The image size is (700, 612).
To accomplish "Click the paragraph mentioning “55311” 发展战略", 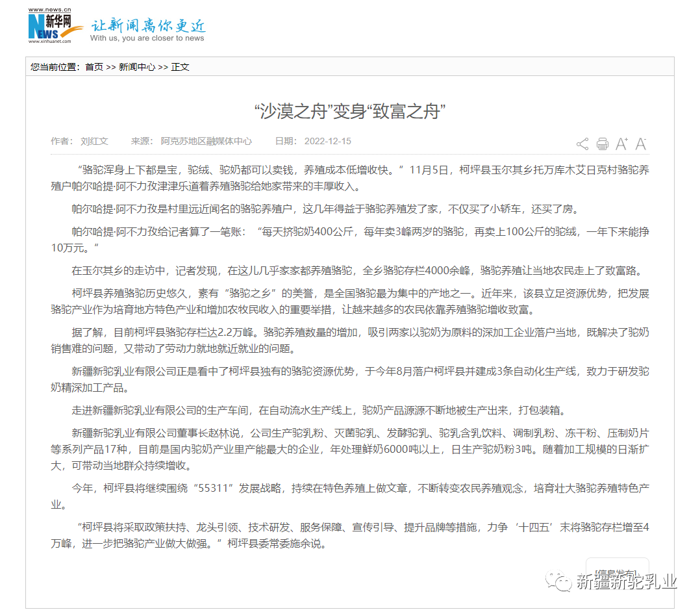I will pyautogui.click(x=350, y=496).
